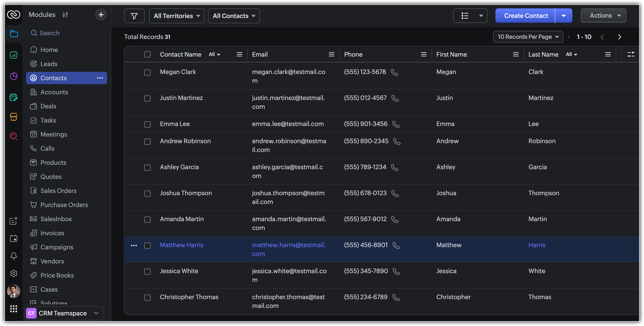Check the select-all header checkbox

147,54
